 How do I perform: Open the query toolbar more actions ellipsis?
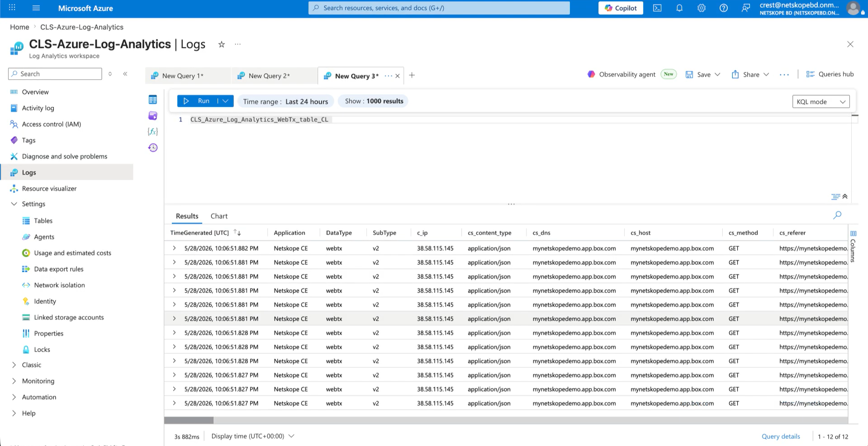(x=784, y=75)
